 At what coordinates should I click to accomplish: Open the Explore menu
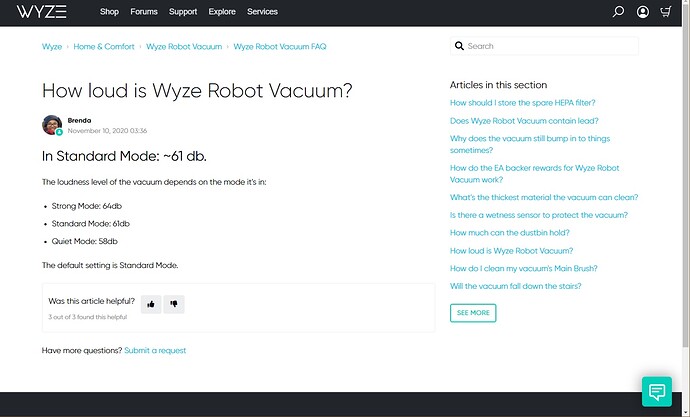222,12
